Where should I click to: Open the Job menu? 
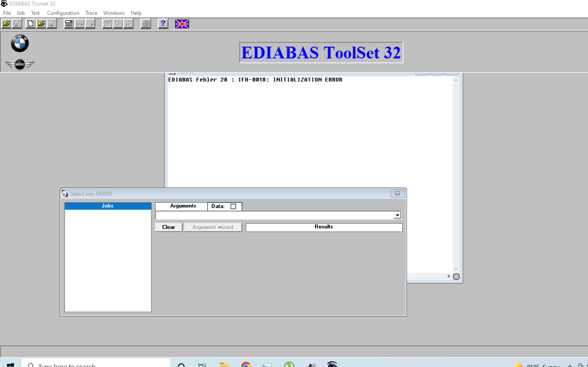click(21, 13)
